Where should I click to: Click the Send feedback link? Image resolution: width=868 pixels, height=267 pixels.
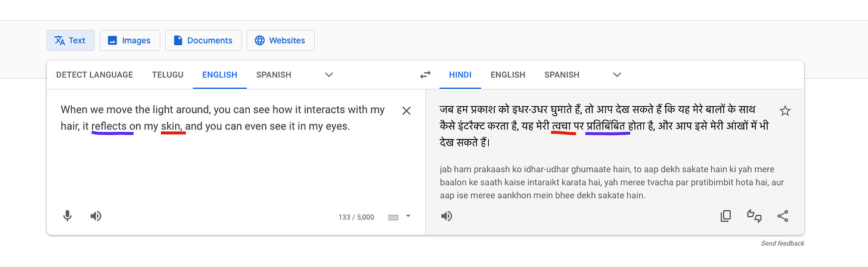[x=782, y=243]
